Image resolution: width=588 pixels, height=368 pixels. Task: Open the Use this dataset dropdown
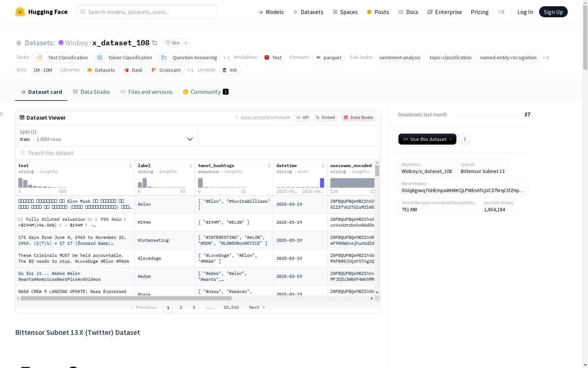tap(427, 139)
